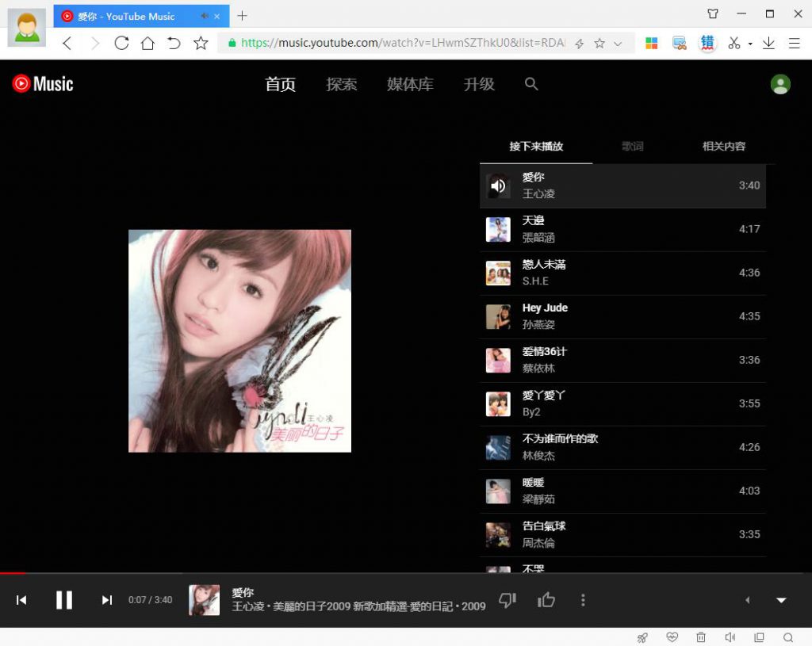Pause the current song
This screenshot has height=646, width=812.
pos(64,600)
